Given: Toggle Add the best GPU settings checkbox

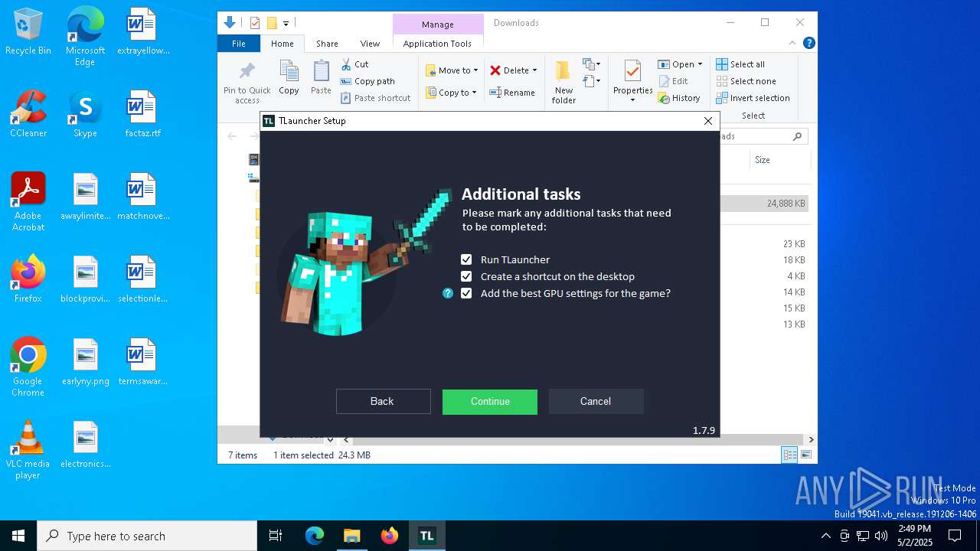Looking at the screenshot, I should click(x=466, y=293).
